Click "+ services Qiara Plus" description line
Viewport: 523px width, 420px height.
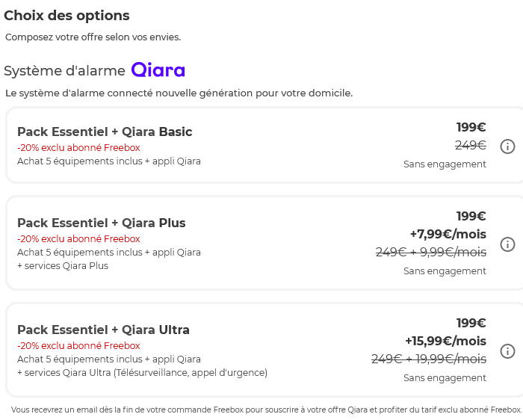pos(63,266)
